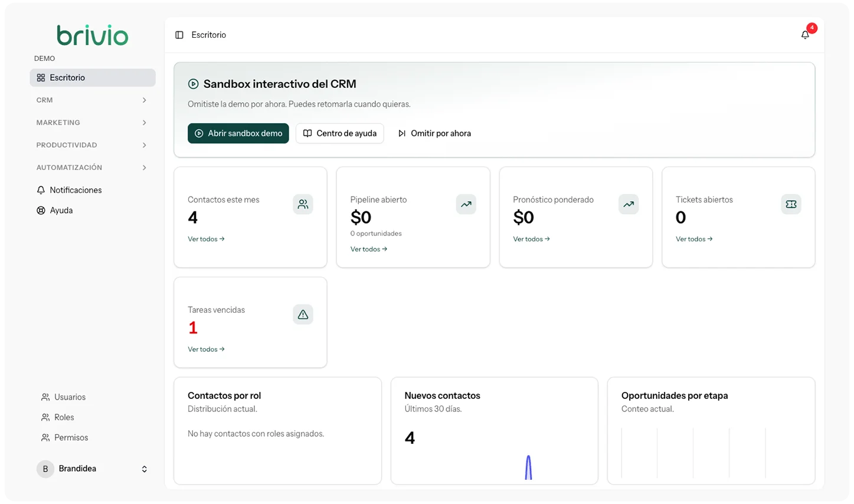The width and height of the screenshot is (854, 504).
Task: Click Ver todos under Tickets abiertos
Action: tap(694, 239)
